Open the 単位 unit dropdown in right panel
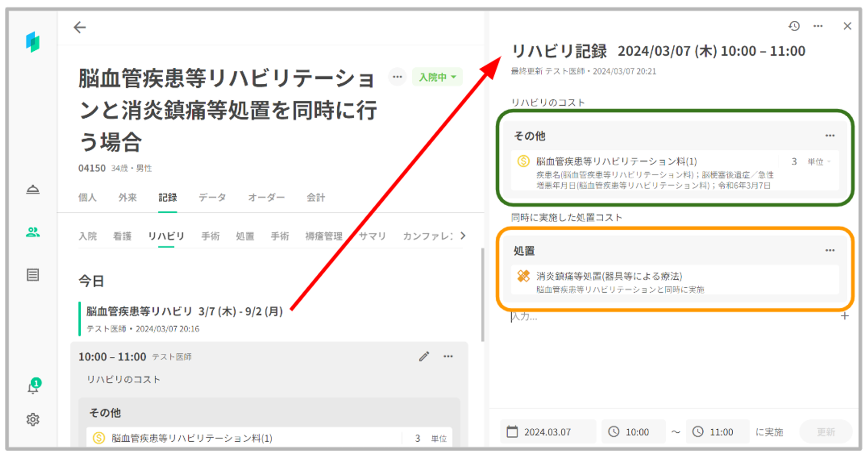 [x=819, y=162]
